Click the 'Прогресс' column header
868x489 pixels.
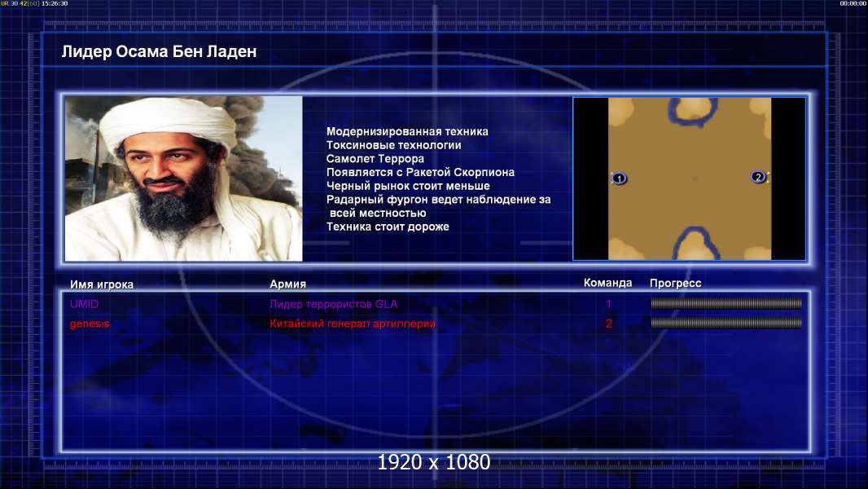pos(675,283)
